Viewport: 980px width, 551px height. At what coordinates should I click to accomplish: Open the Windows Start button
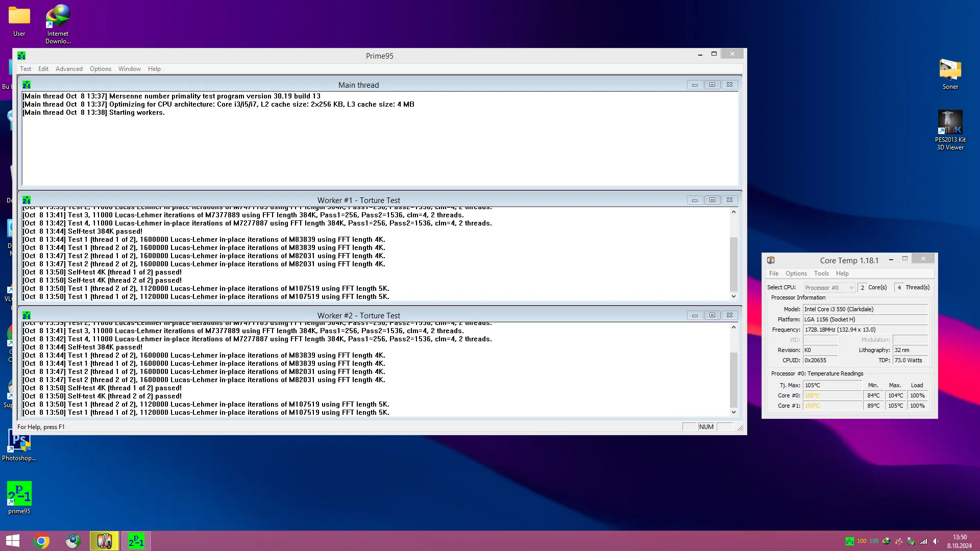tap(13, 541)
